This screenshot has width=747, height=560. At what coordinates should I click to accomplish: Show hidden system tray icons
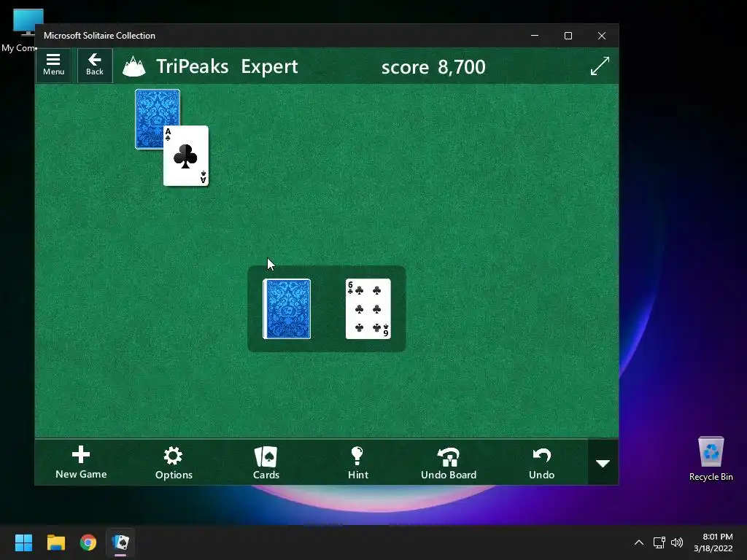tap(639, 542)
